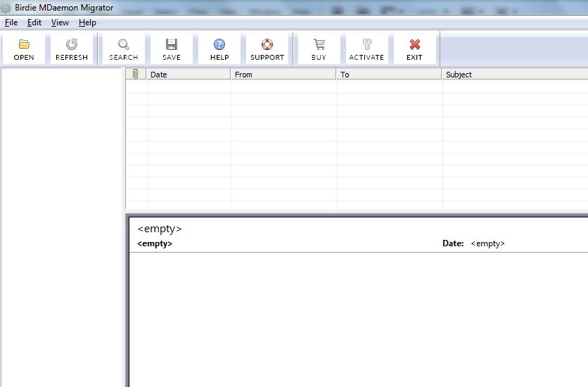
Task: Open the Edit menu
Action: coord(34,23)
